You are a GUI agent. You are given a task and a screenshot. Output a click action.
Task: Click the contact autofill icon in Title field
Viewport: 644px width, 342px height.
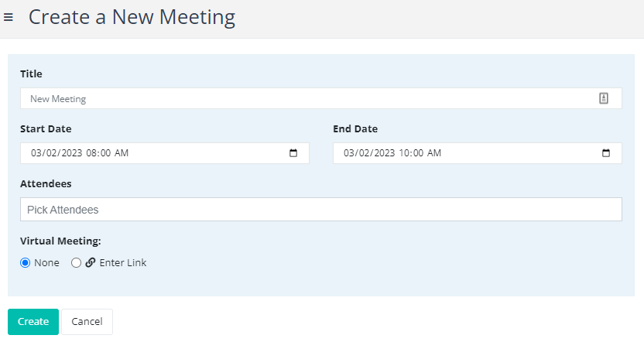tap(603, 98)
